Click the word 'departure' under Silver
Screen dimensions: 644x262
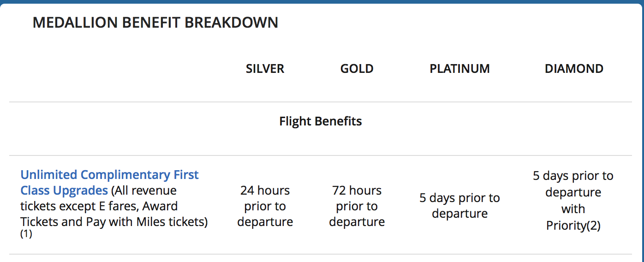265,222
